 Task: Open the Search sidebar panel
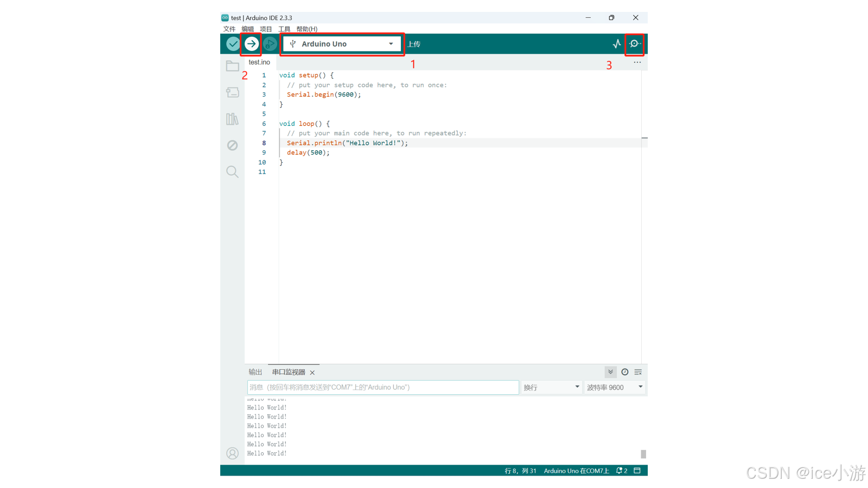point(232,172)
